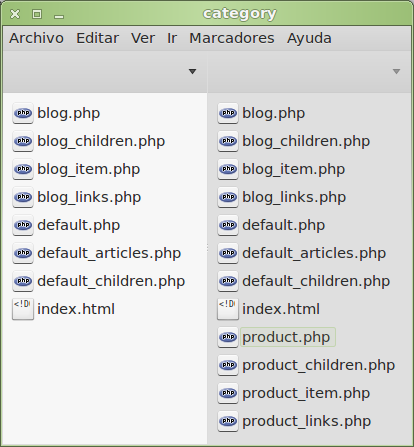Select blog.php icon in the left pane
The width and height of the screenshot is (414, 447).
pyautogui.click(x=23, y=113)
